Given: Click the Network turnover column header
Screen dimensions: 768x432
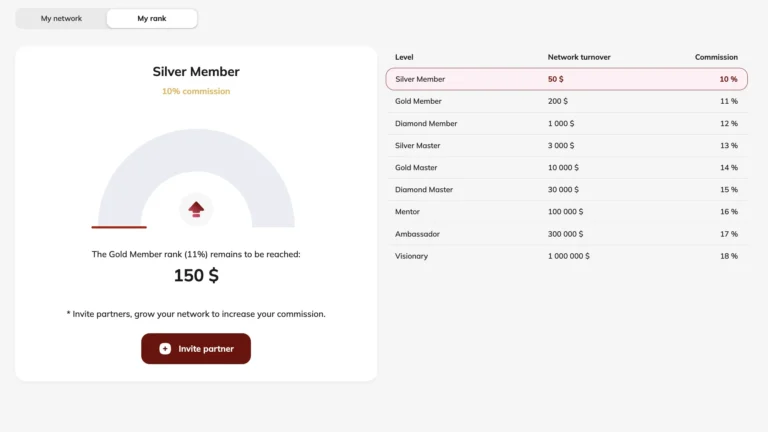Looking at the screenshot, I should click(x=579, y=57).
